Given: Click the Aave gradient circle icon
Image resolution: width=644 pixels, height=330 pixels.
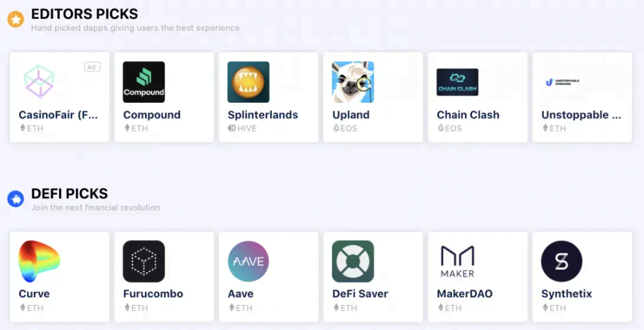Looking at the screenshot, I should coord(248,261).
